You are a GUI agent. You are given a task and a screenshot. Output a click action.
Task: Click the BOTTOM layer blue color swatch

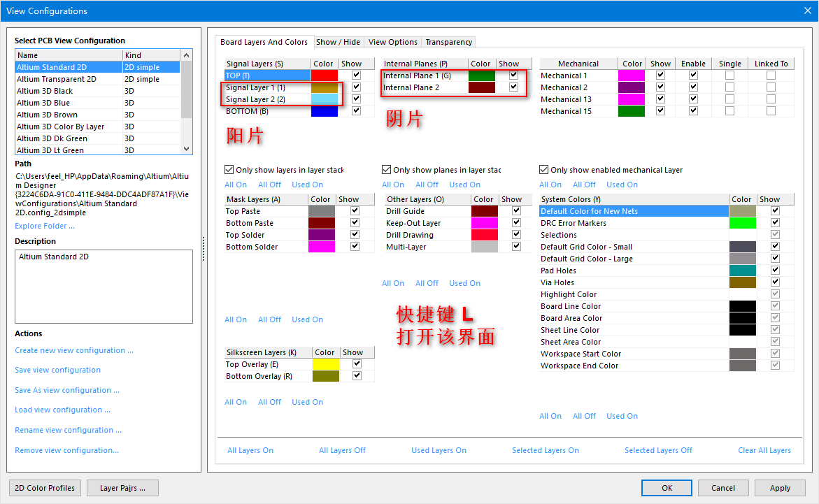tap(324, 111)
